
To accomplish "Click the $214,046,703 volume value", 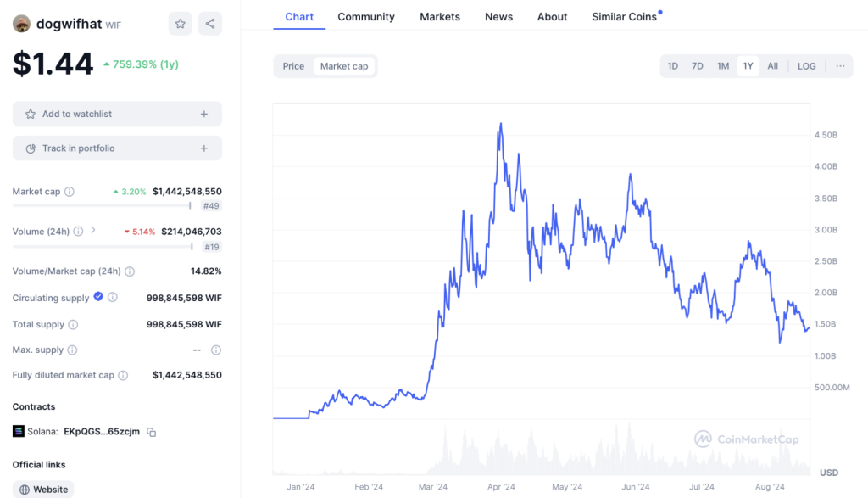I will click(x=192, y=232).
